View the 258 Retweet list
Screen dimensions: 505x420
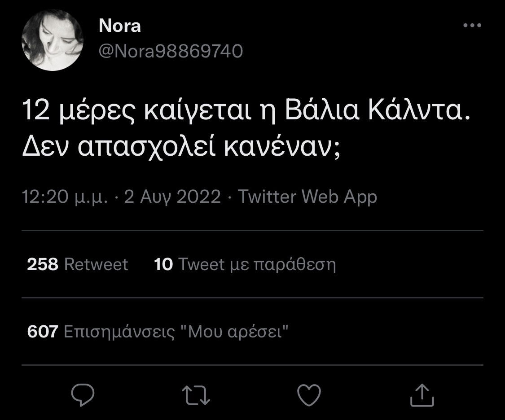78,264
